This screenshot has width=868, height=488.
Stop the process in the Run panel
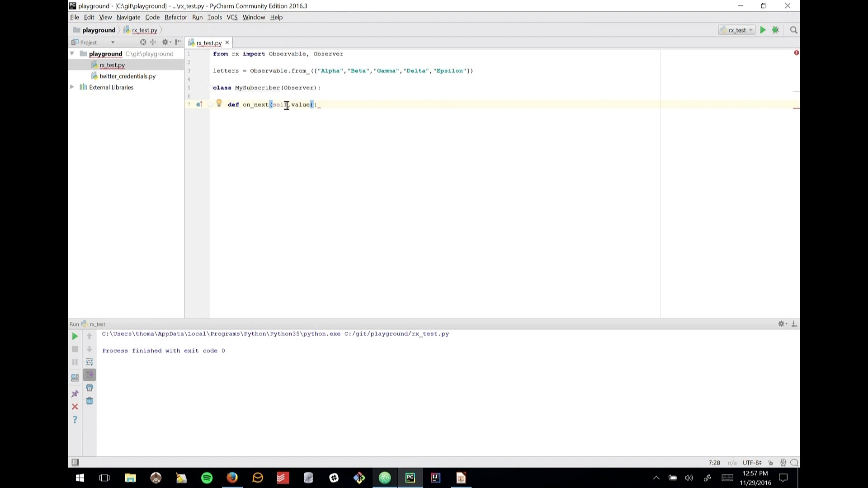[75, 349]
